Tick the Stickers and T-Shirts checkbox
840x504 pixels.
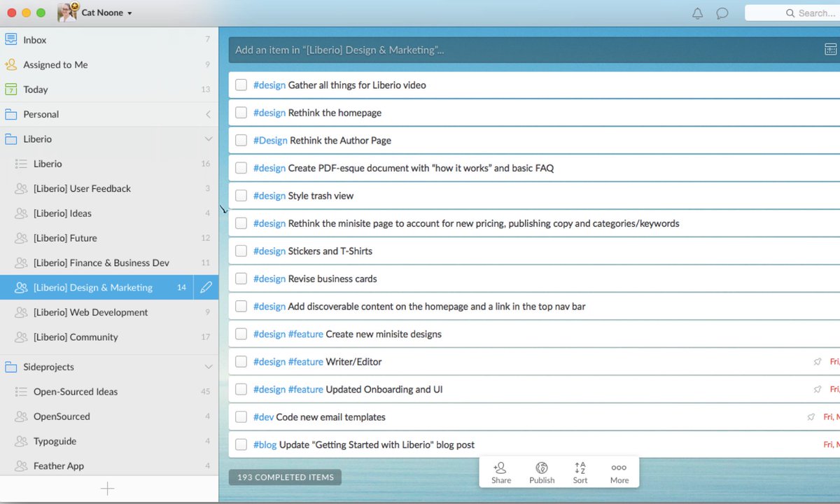(x=241, y=251)
